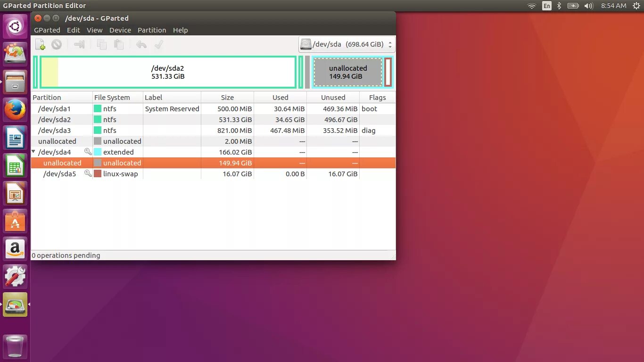
Task: Open the GParted menu
Action: click(47, 30)
